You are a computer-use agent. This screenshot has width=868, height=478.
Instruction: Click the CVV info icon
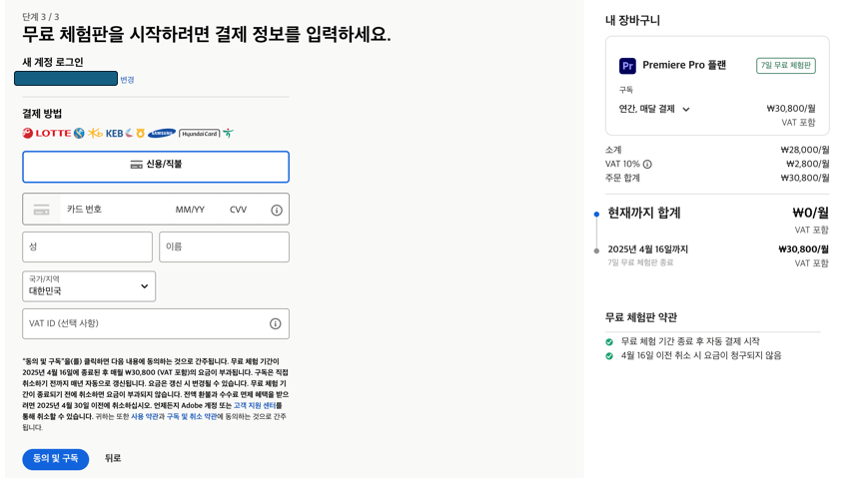coord(277,211)
